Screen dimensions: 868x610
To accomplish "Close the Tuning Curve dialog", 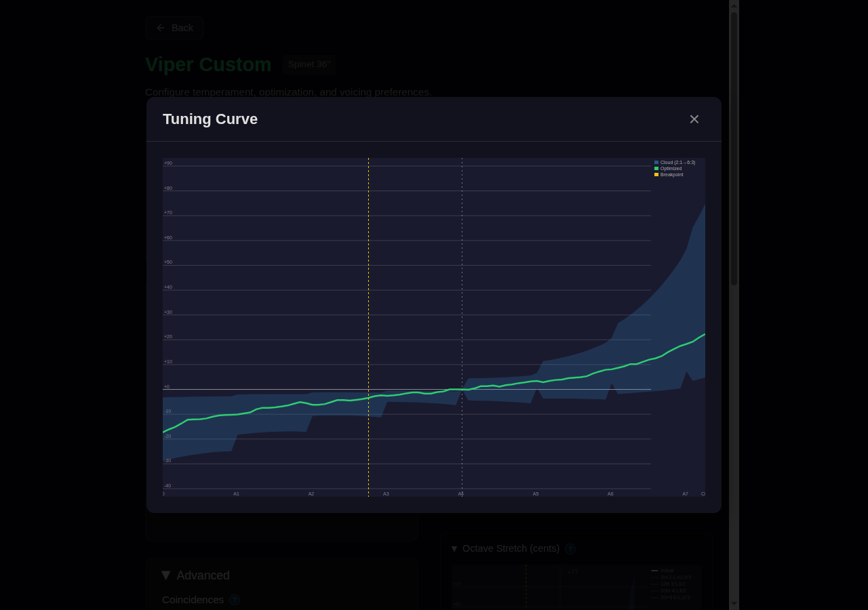I will (x=694, y=119).
